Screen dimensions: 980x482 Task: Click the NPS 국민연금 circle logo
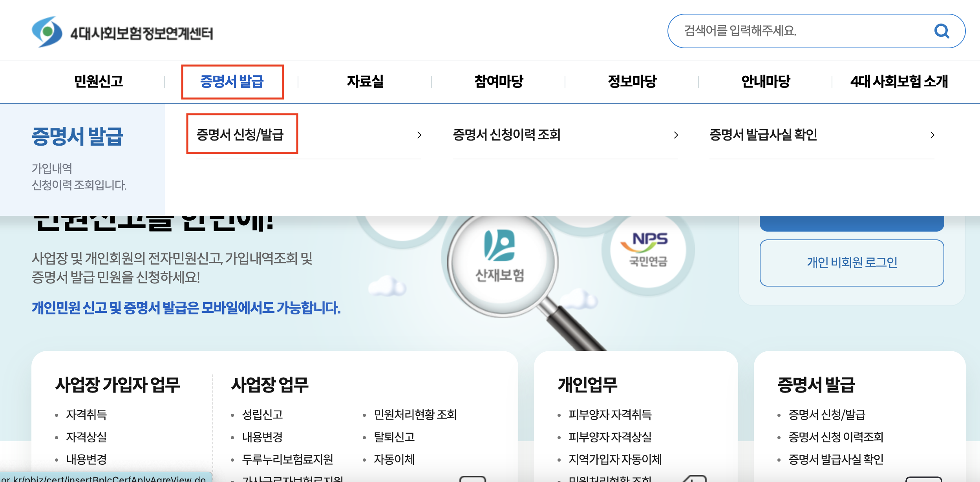pyautogui.click(x=648, y=250)
